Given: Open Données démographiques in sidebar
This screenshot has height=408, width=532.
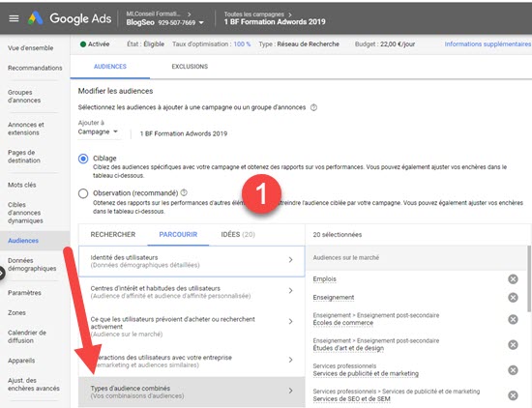Looking at the screenshot, I should 32,265.
